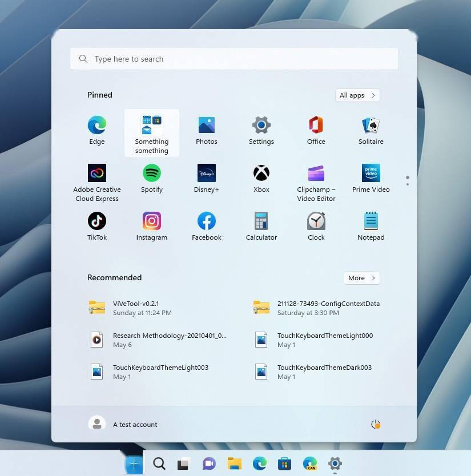Open TouchKeyboardThemeDark003 recommended image
The width and height of the screenshot is (471, 476).
324,372
